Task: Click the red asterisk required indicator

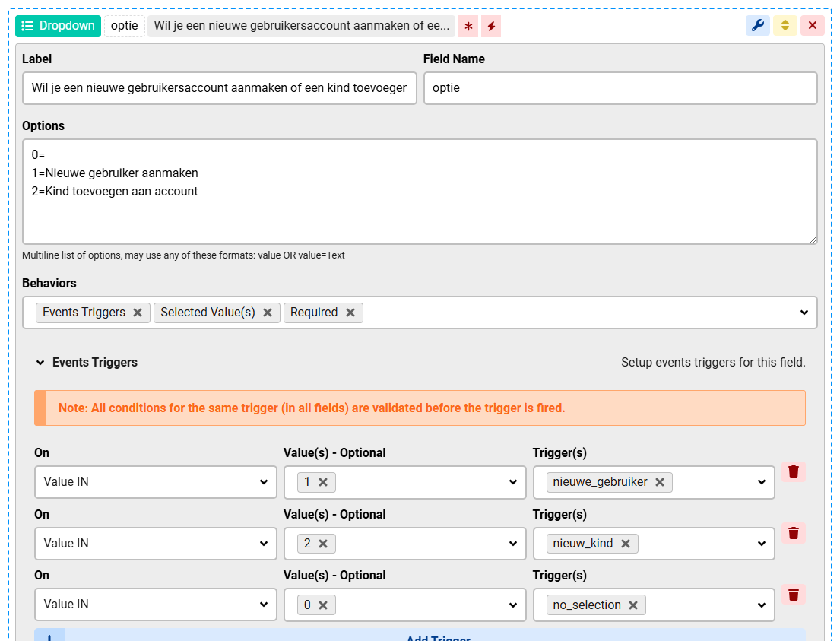Action: click(x=468, y=27)
